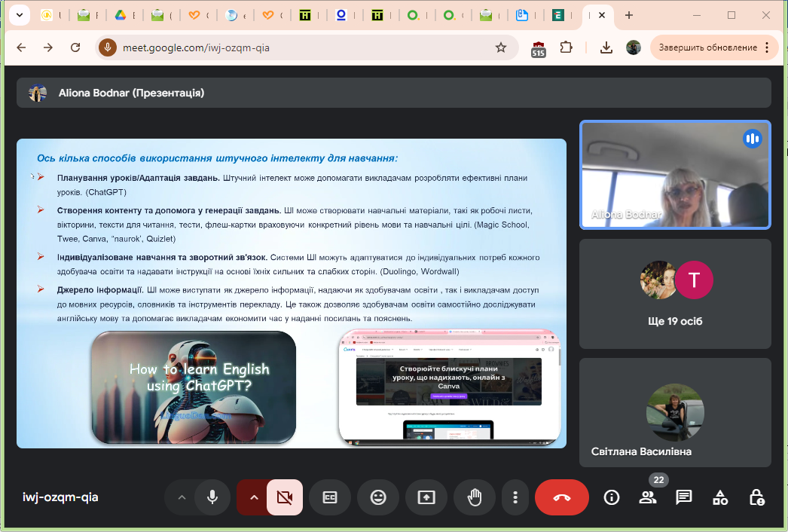Image resolution: width=788 pixels, height=532 pixels.
Task: Show the participants list
Action: (648, 497)
